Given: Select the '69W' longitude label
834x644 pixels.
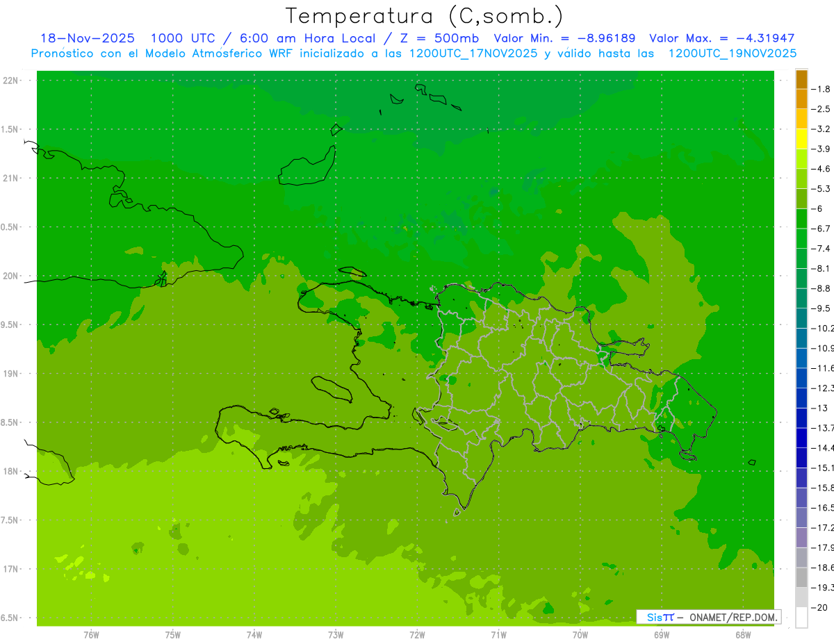Looking at the screenshot, I should 661,635.
